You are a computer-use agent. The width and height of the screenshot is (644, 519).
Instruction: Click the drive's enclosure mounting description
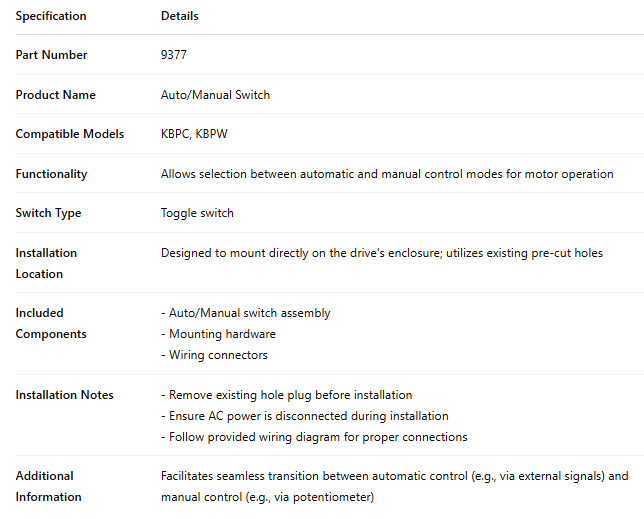[382, 253]
